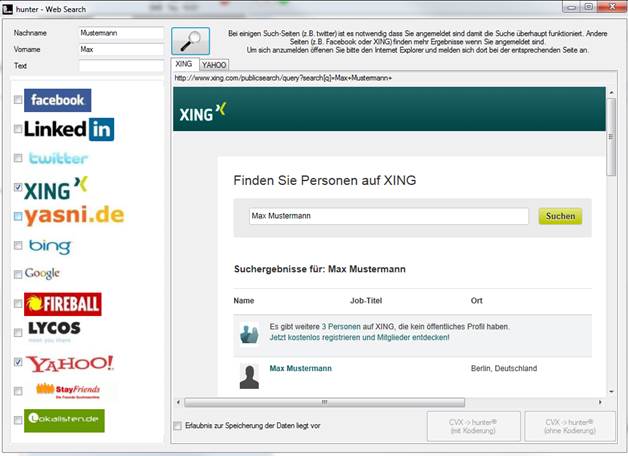The image size is (628, 456).
Task: Open the Max Mustermann profile link
Action: [x=300, y=369]
